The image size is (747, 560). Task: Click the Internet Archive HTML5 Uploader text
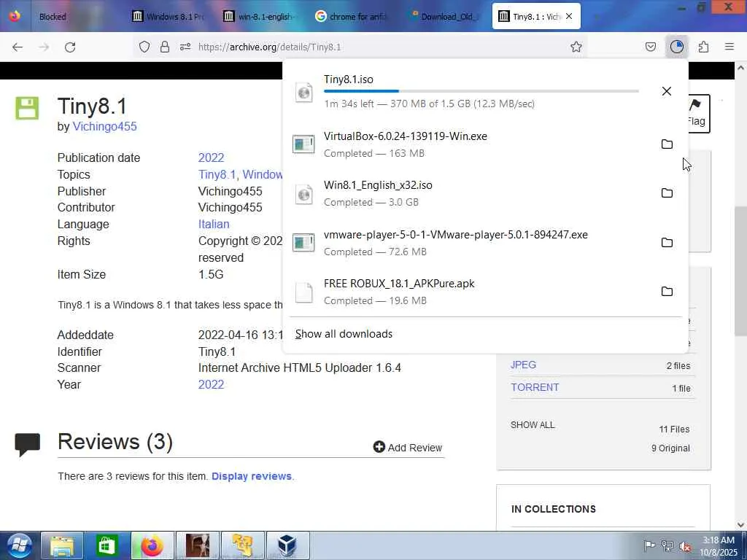coord(300,367)
